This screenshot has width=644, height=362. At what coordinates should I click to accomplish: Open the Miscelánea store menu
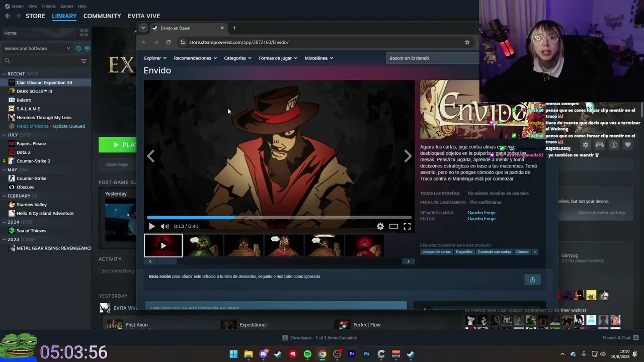point(319,58)
